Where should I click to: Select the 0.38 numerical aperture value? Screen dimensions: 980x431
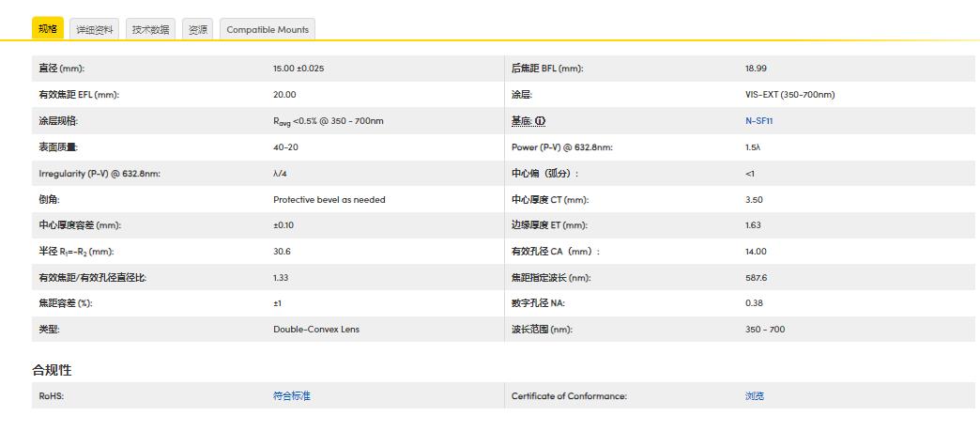coord(755,303)
